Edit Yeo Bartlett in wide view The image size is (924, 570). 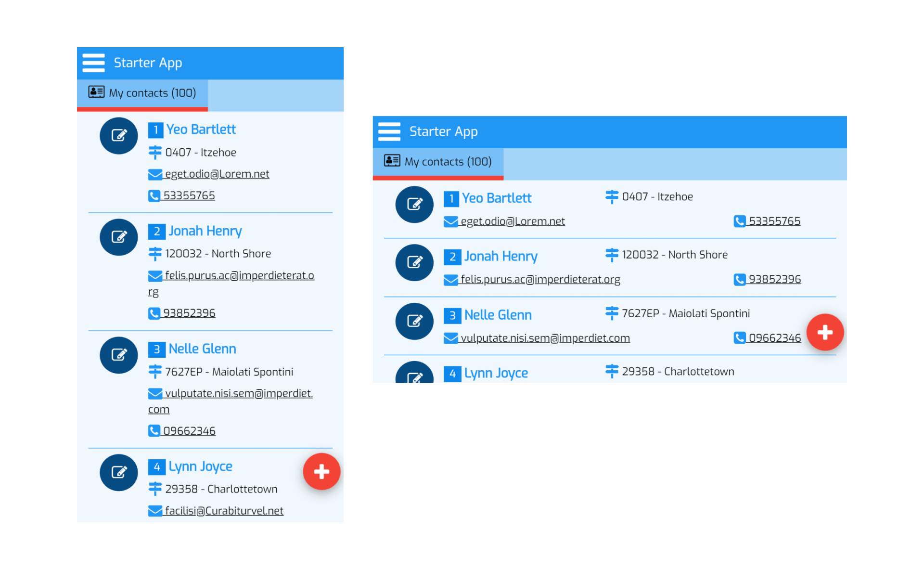pos(414,205)
